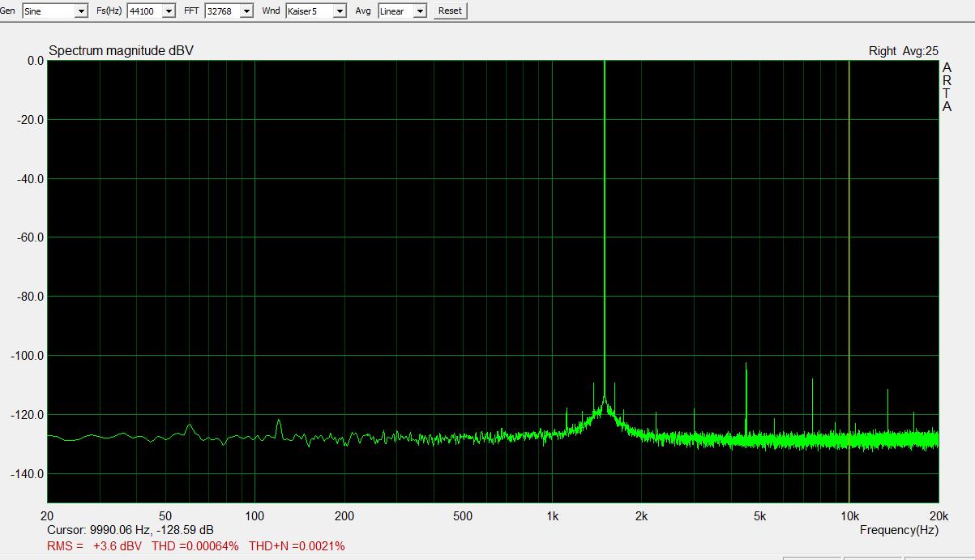Click the '100' x-axis label
975x560 pixels.
254,516
